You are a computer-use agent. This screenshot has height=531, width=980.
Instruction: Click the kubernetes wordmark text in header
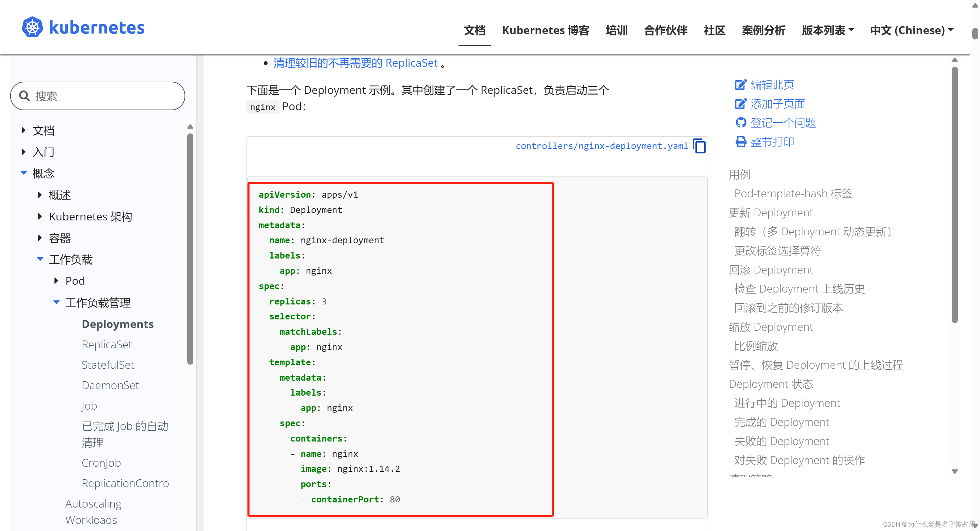[x=97, y=27]
